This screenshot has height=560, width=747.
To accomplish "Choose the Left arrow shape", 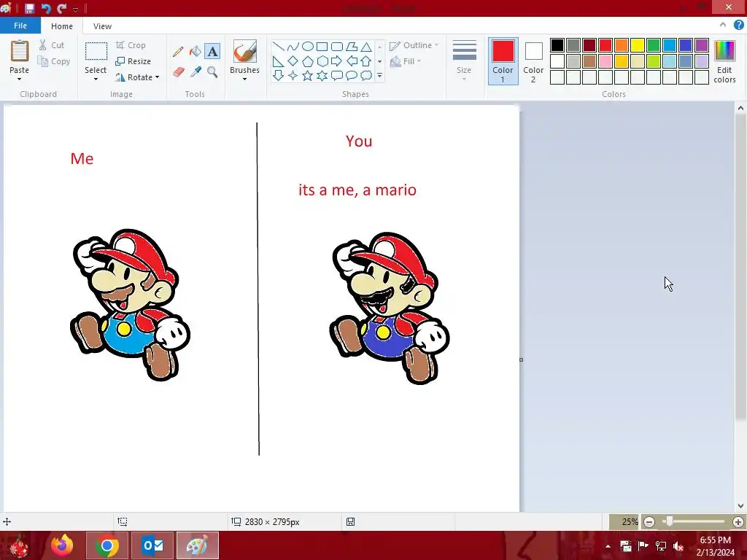I will click(352, 61).
